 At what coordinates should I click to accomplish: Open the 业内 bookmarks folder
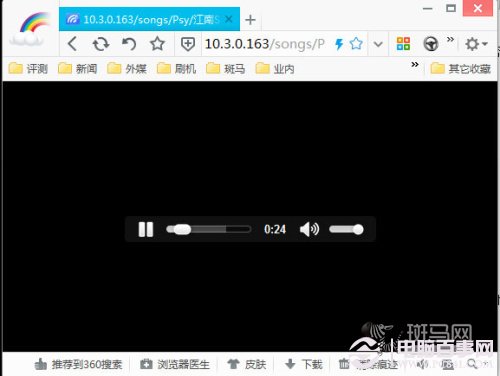(275, 69)
